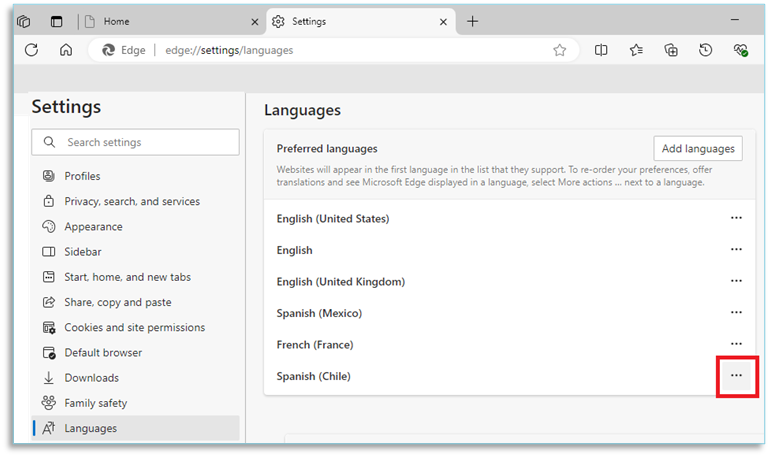Add this page to favorites star
Viewport: 770px width, 457px height.
click(559, 50)
